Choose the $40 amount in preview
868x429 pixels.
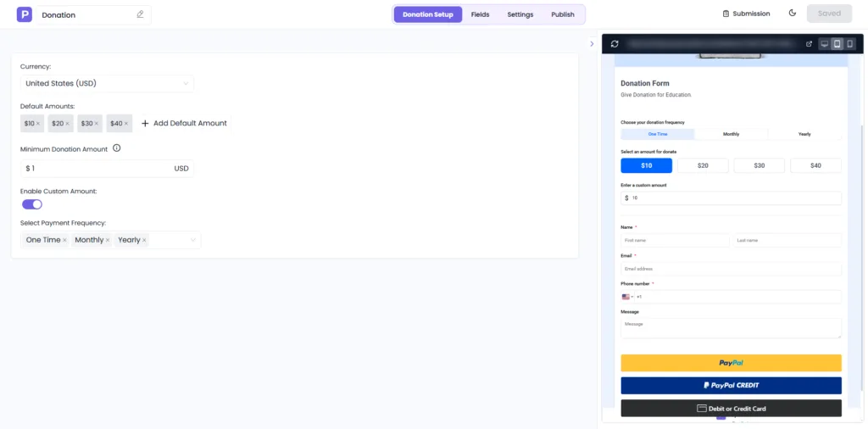click(816, 165)
